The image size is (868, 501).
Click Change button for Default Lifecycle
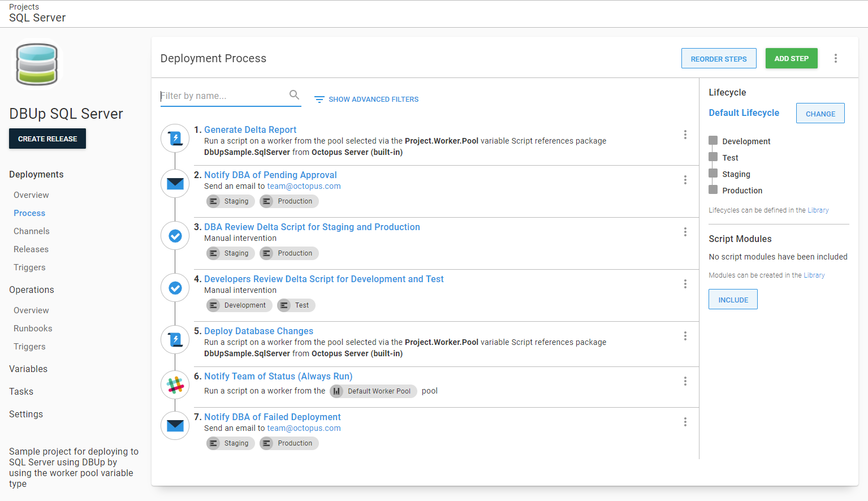[x=820, y=114]
